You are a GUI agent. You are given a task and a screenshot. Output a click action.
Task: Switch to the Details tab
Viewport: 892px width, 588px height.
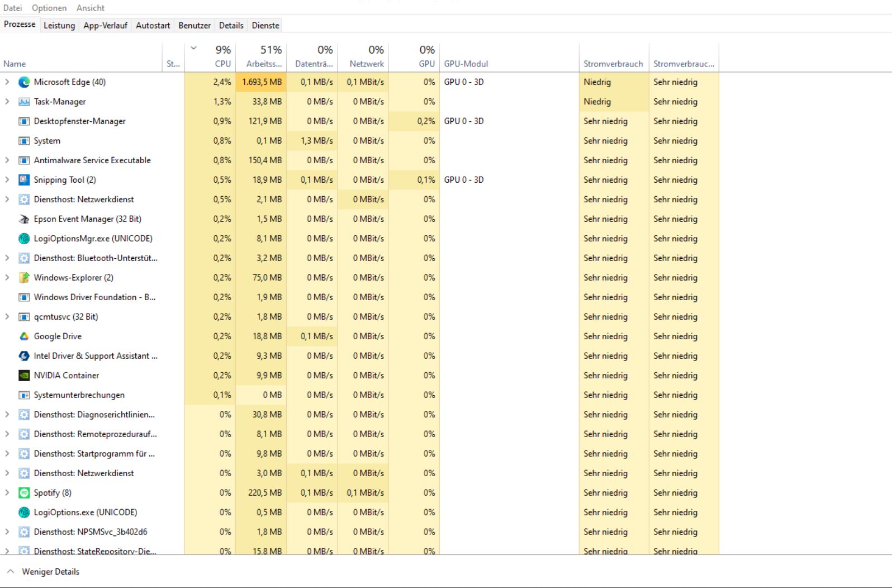click(x=231, y=25)
